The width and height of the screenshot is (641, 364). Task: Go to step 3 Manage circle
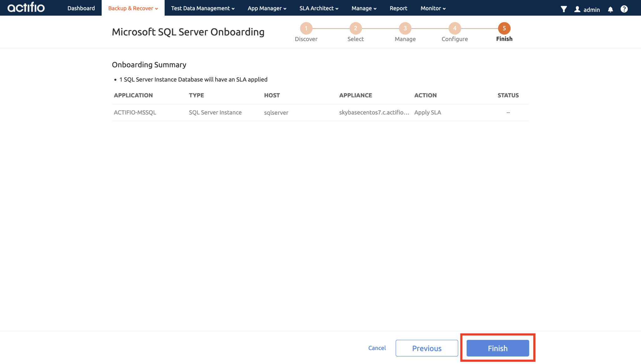(405, 28)
